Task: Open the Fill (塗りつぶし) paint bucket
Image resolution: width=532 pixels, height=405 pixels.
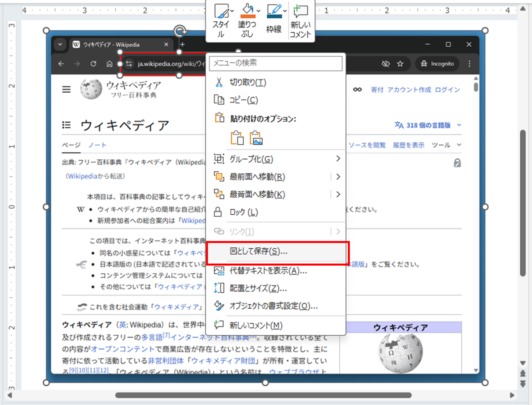Action: tap(248, 11)
